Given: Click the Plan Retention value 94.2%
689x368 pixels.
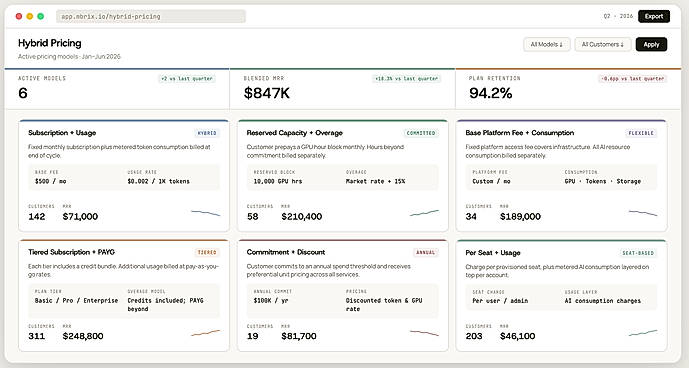Looking at the screenshot, I should tap(490, 93).
